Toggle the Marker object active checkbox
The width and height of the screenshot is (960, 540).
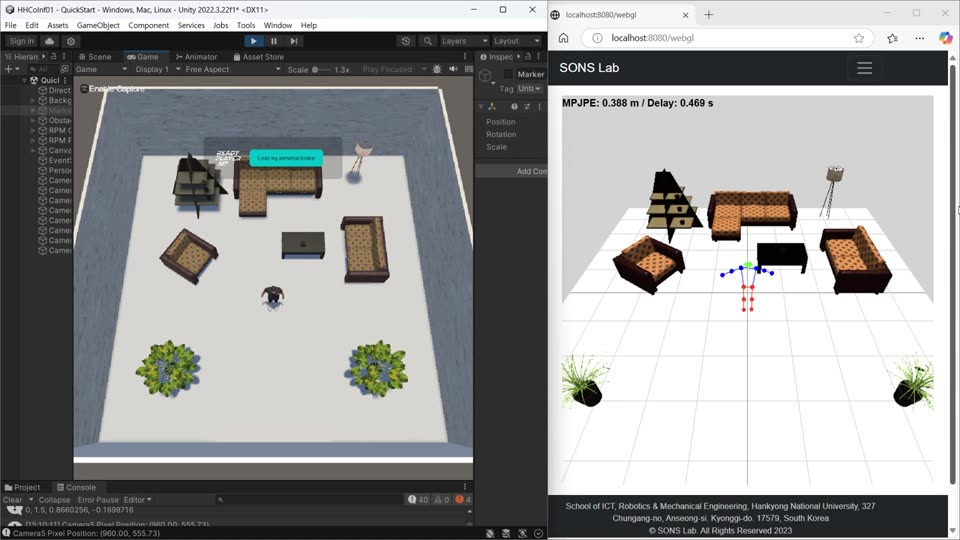point(508,74)
